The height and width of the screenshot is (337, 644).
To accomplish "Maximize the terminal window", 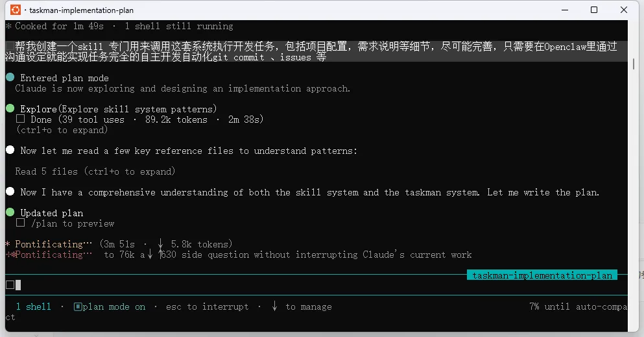I will click(x=594, y=10).
